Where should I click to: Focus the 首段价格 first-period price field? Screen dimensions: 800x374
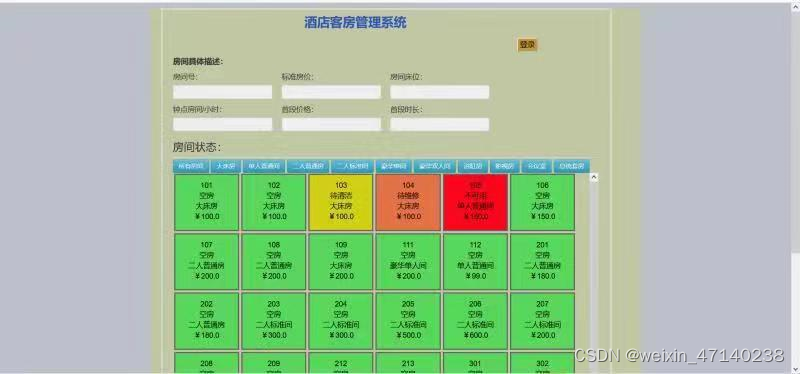pyautogui.click(x=331, y=124)
